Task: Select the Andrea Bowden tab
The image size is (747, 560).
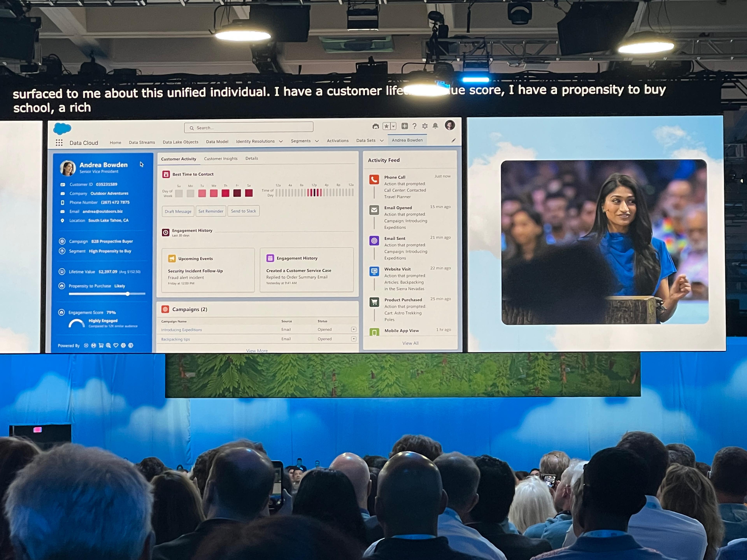Action: coord(407,140)
